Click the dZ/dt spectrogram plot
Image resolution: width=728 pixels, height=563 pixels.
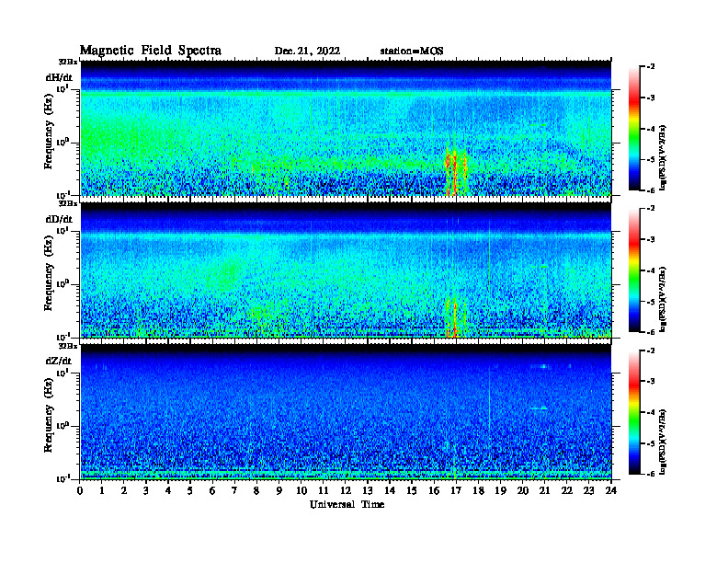pos(346,412)
